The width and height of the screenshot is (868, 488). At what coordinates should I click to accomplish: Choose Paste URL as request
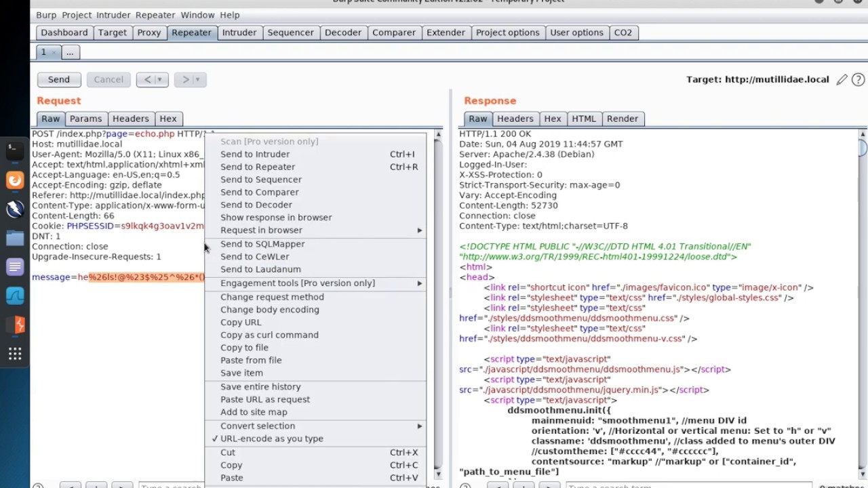tap(316, 400)
